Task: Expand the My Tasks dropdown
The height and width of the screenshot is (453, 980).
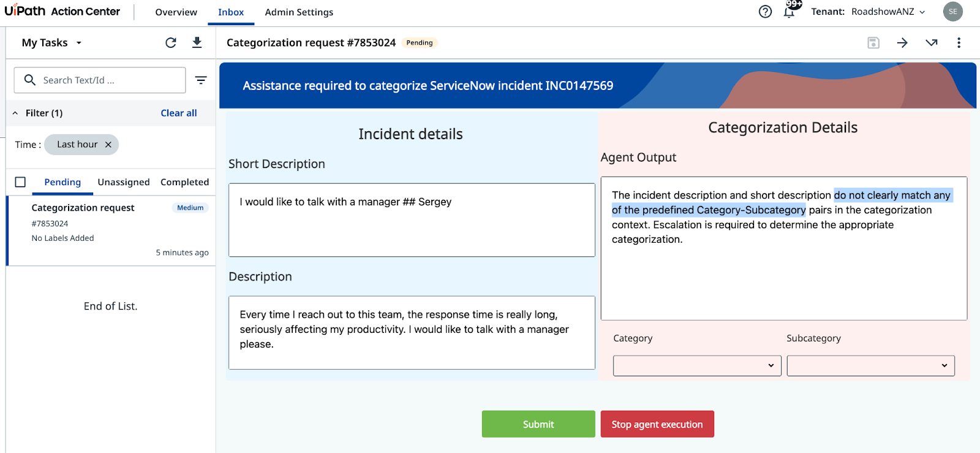Action: coord(52,42)
